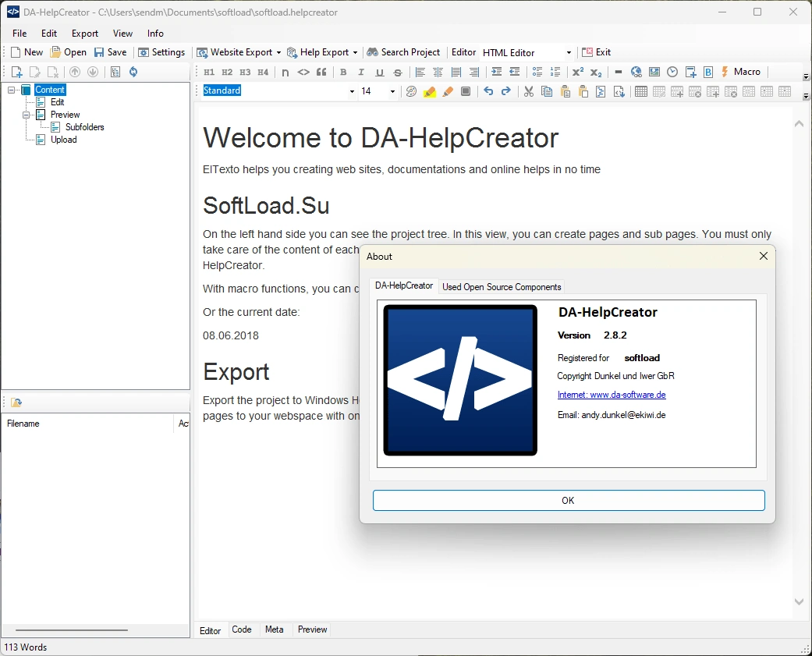Viewport: 812px width, 656px height.
Task: Decrease indent
Action: [x=514, y=72]
